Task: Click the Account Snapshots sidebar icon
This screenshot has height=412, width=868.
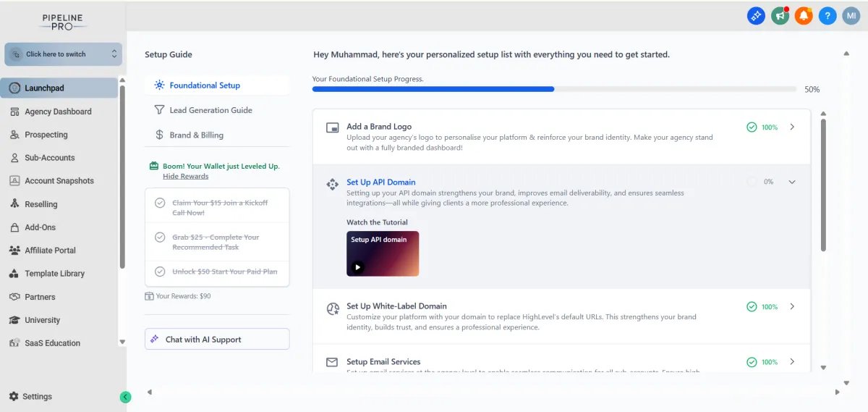Action: point(14,181)
